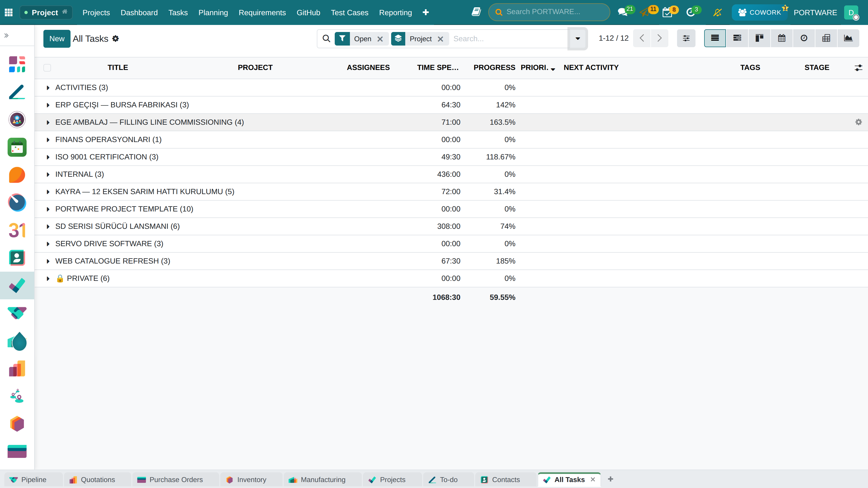Viewport: 868px width, 488px height.
Task: Expand FINANS OPERASYONLARI (1) group
Action: 48,140
